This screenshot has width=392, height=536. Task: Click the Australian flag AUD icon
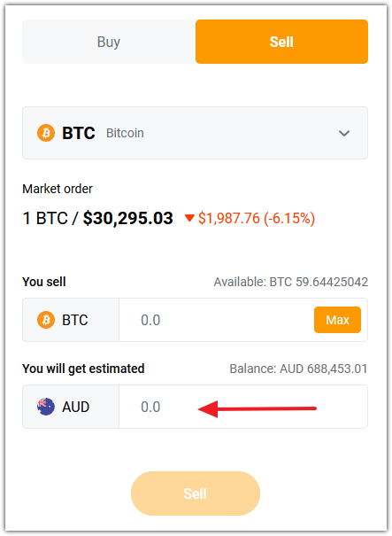[46, 407]
